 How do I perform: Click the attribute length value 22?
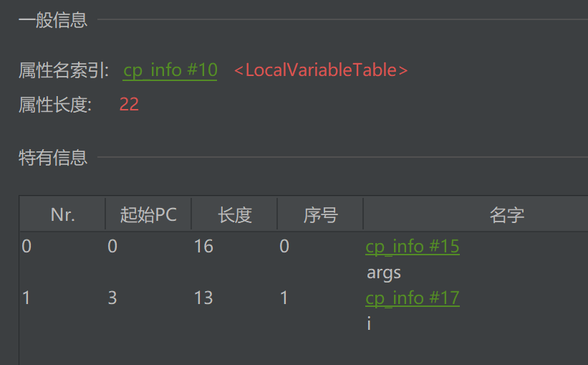pos(129,105)
